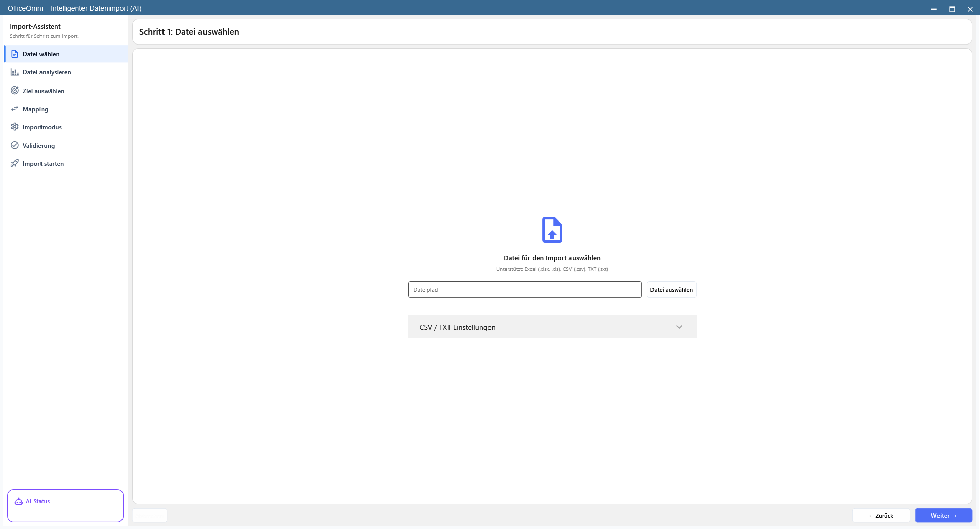Click the Datei auswählen button

pyautogui.click(x=672, y=290)
